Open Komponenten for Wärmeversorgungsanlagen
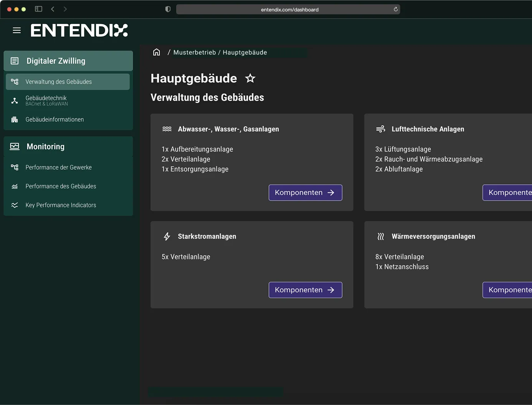This screenshot has height=405, width=532. coord(507,290)
